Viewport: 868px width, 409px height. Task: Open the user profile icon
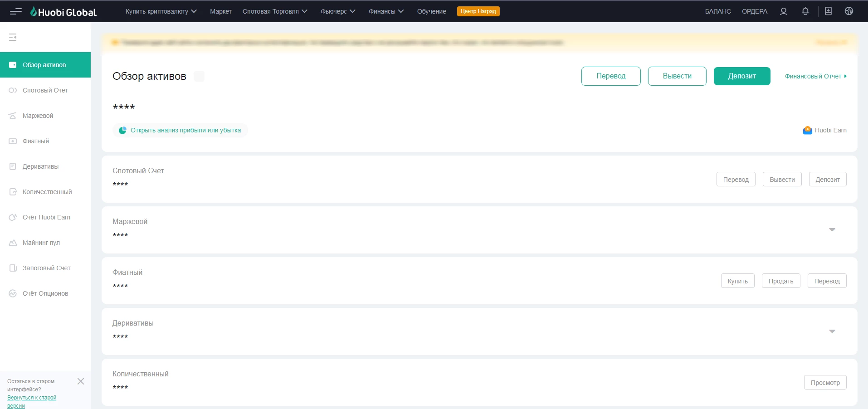(783, 11)
